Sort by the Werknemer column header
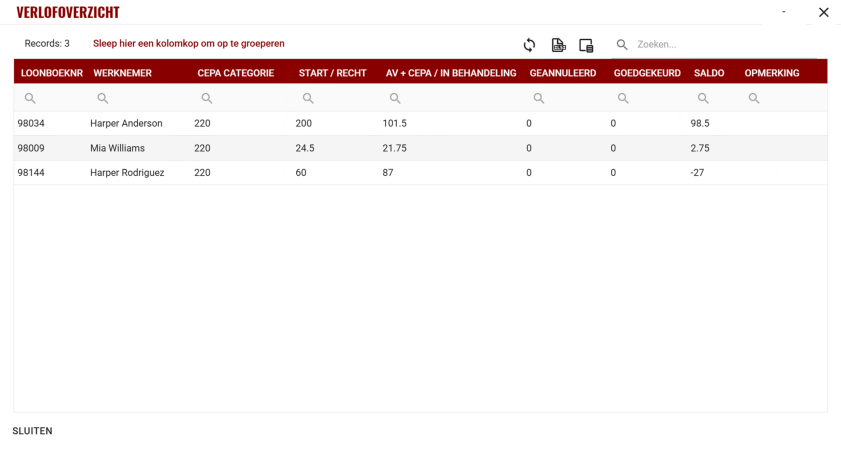The width and height of the screenshot is (841, 450). [x=122, y=73]
